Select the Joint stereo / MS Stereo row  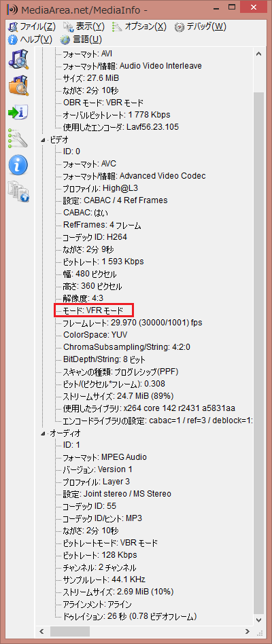tap(117, 493)
